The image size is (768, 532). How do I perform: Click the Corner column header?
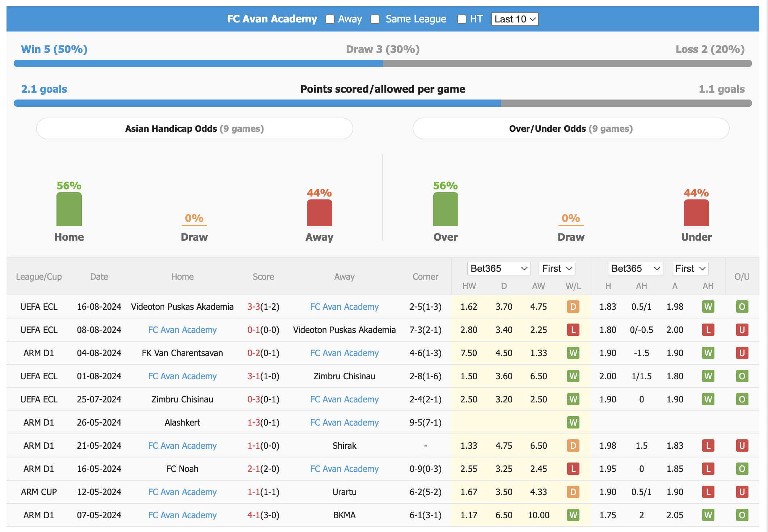(425, 277)
